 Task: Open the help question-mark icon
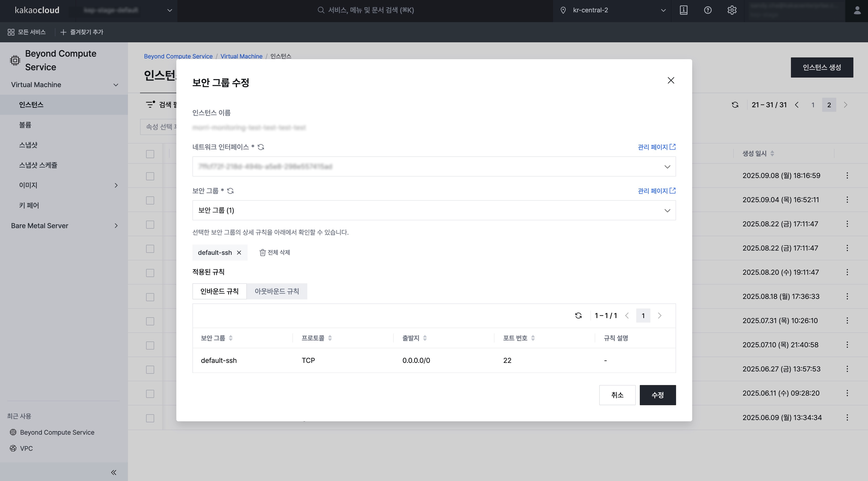pyautogui.click(x=708, y=10)
